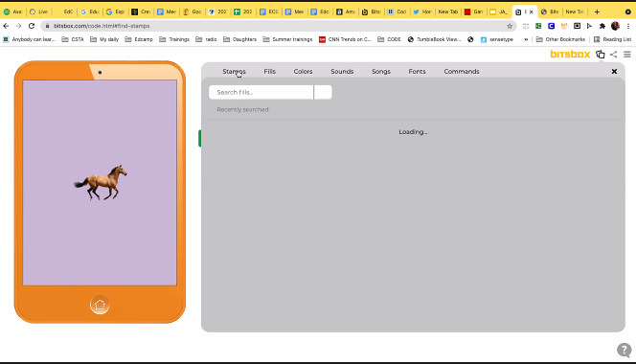Image resolution: width=636 pixels, height=364 pixels.
Task: Switch to the Live browser tab
Action: [39, 11]
